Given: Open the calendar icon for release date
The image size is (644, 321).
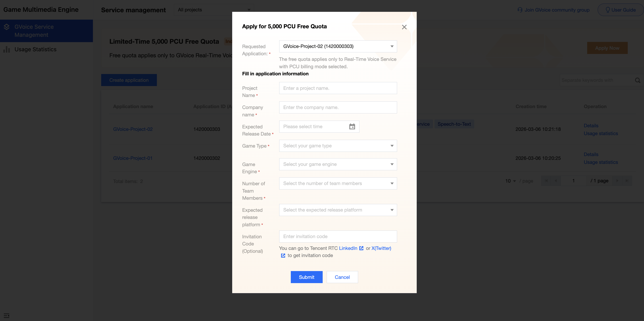Looking at the screenshot, I should (352, 126).
